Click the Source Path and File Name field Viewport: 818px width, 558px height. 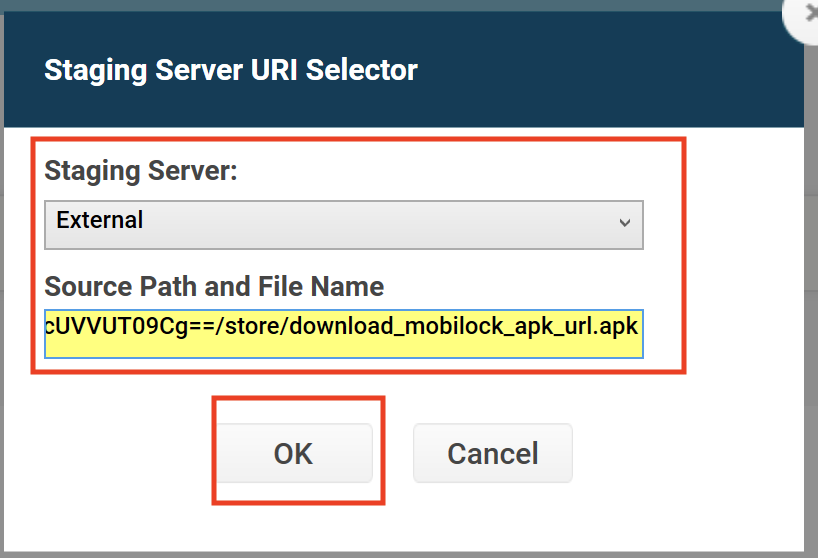(x=344, y=334)
